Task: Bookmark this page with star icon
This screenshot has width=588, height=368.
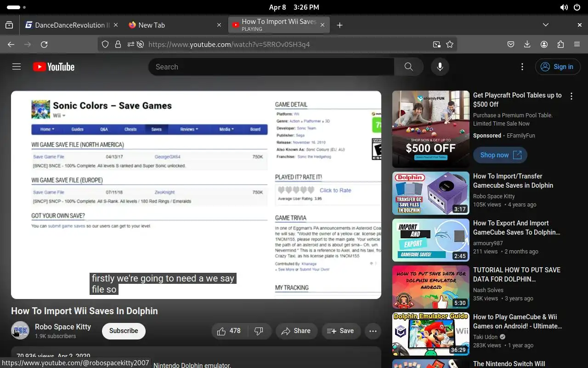Action: point(450,44)
